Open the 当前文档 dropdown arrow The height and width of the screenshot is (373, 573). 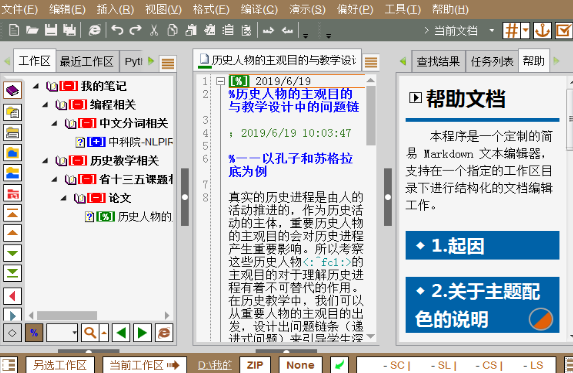click(492, 30)
